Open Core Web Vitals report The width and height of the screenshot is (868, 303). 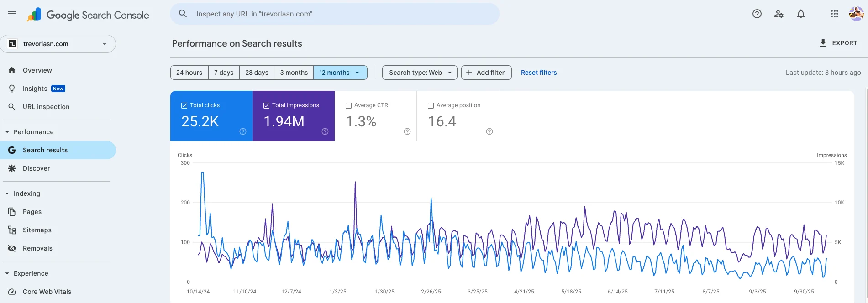[58, 292]
